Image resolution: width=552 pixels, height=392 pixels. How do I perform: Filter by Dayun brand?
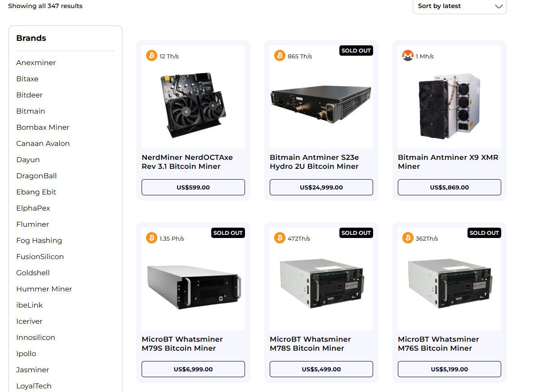point(28,159)
